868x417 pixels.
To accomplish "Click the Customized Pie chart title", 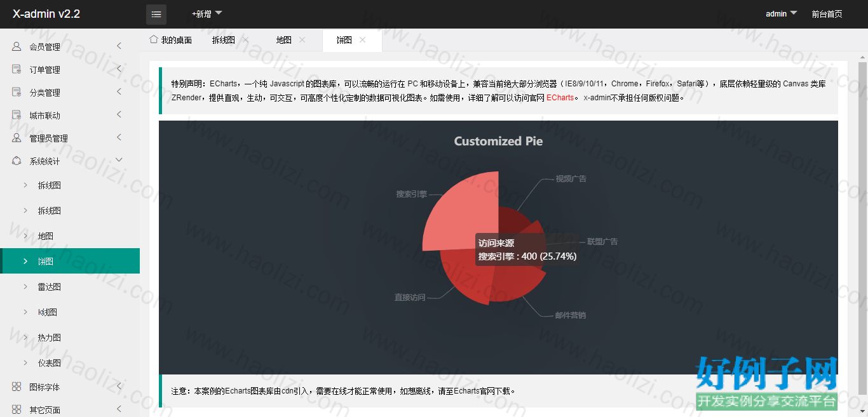I will point(498,142).
